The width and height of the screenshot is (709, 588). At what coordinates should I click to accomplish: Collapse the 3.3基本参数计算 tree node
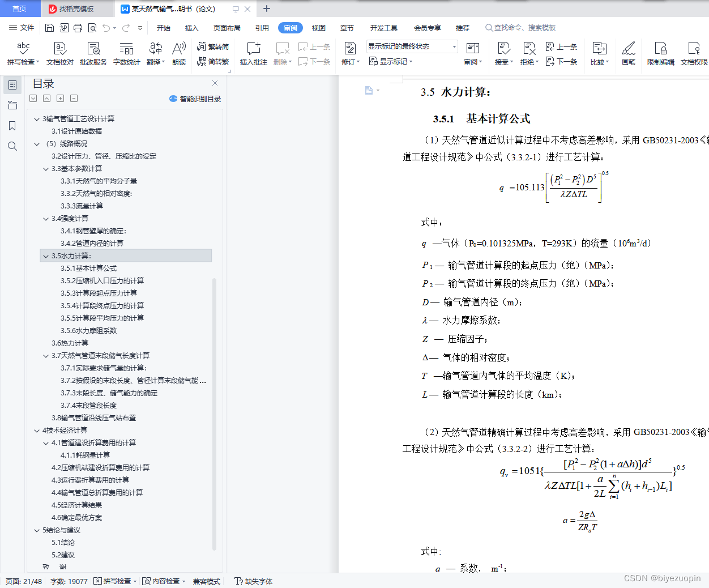click(x=46, y=169)
